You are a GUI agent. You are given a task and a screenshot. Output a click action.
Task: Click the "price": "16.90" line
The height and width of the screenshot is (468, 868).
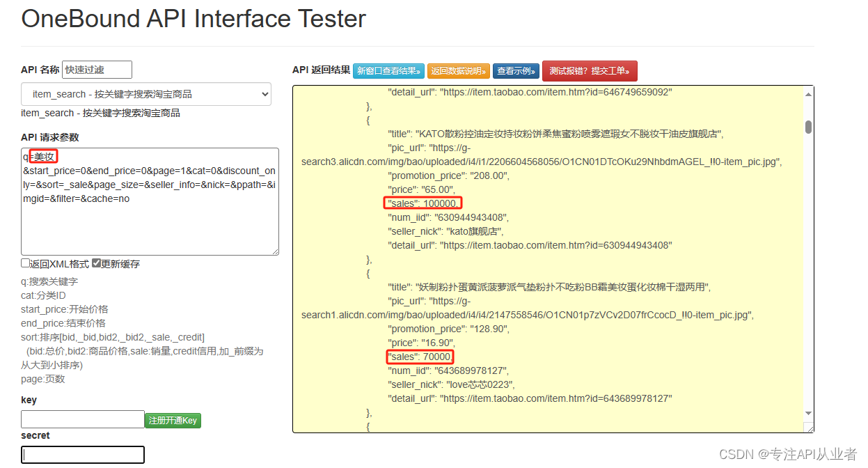tap(422, 343)
